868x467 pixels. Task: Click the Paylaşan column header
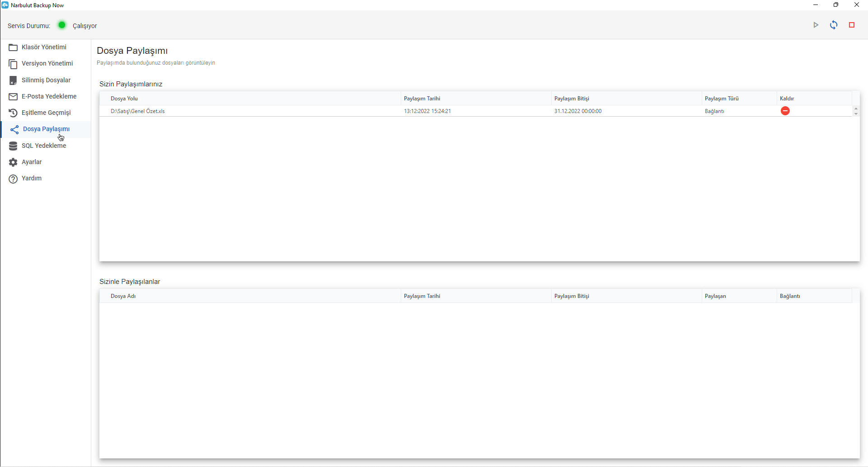(715, 296)
